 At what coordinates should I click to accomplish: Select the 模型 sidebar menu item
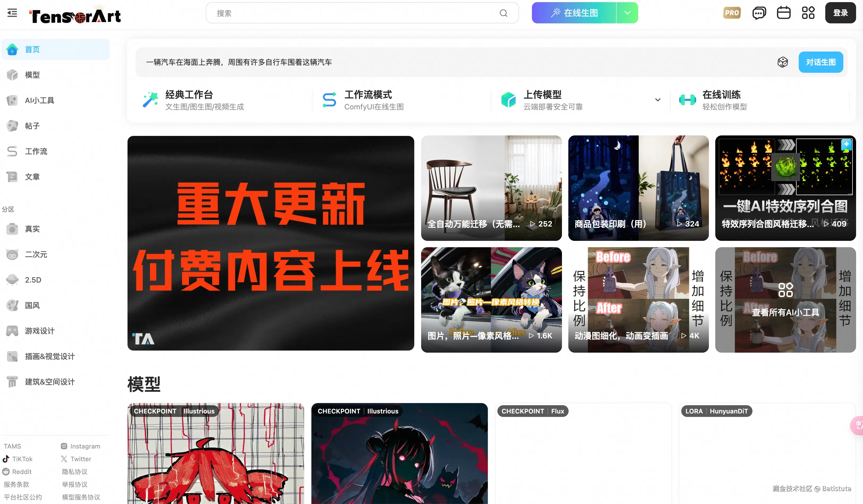32,75
